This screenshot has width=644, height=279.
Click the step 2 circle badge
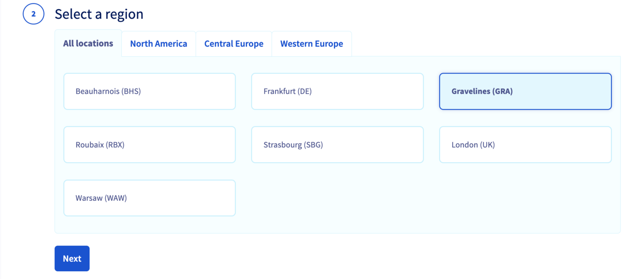pyautogui.click(x=33, y=14)
